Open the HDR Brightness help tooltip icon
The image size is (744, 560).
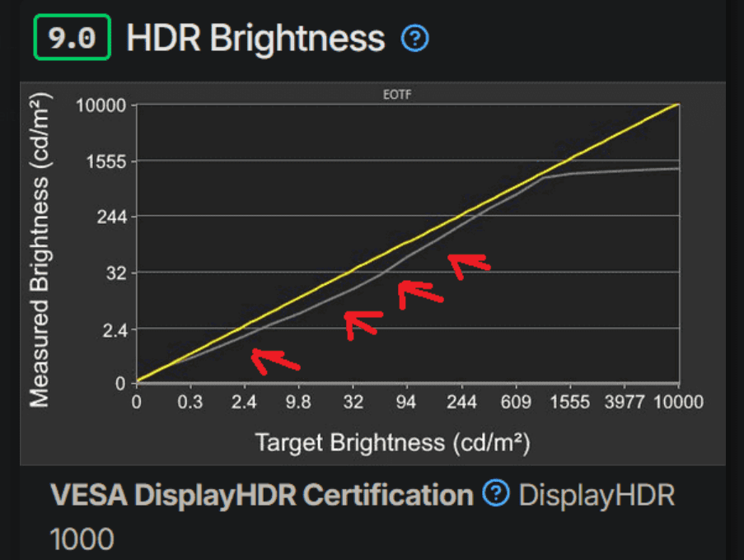(415, 38)
